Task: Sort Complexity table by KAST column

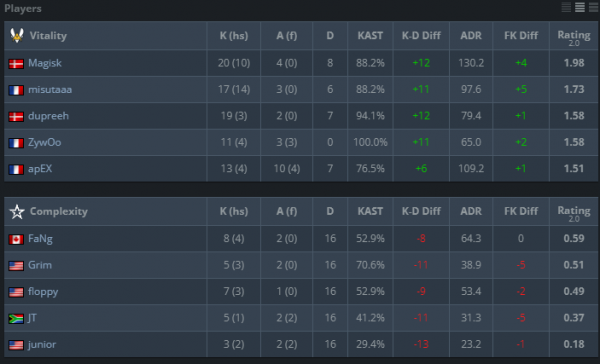Action: click(370, 211)
